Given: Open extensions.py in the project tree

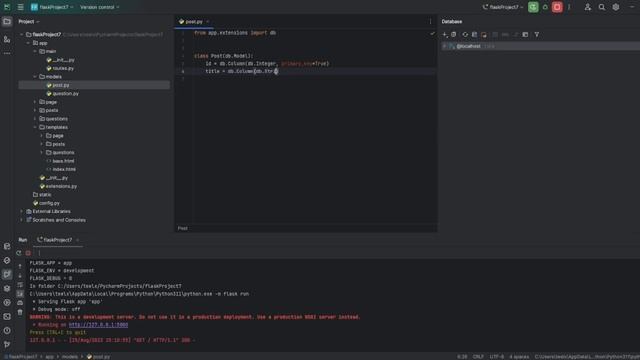Looking at the screenshot, I should point(58,186).
